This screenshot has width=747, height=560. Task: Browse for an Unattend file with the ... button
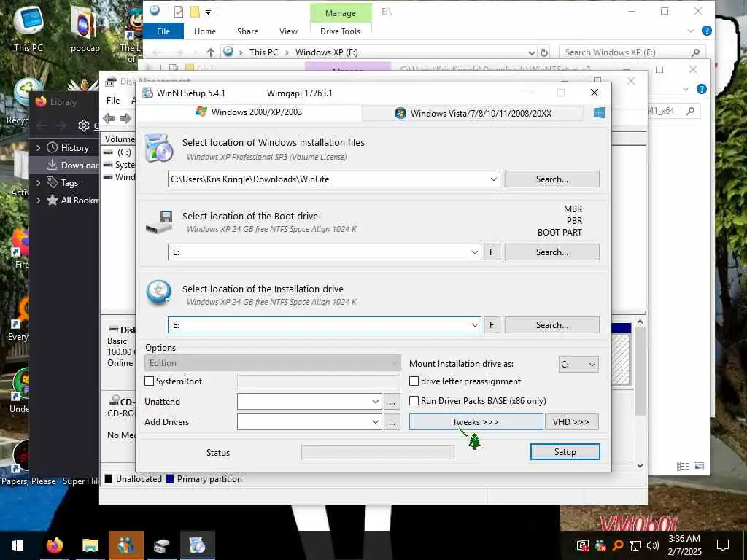[392, 402]
